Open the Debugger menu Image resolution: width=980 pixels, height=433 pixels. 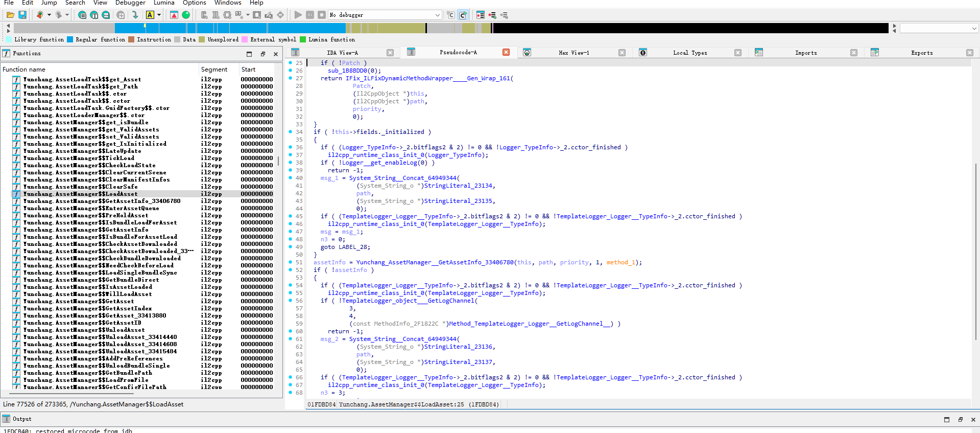click(x=130, y=3)
